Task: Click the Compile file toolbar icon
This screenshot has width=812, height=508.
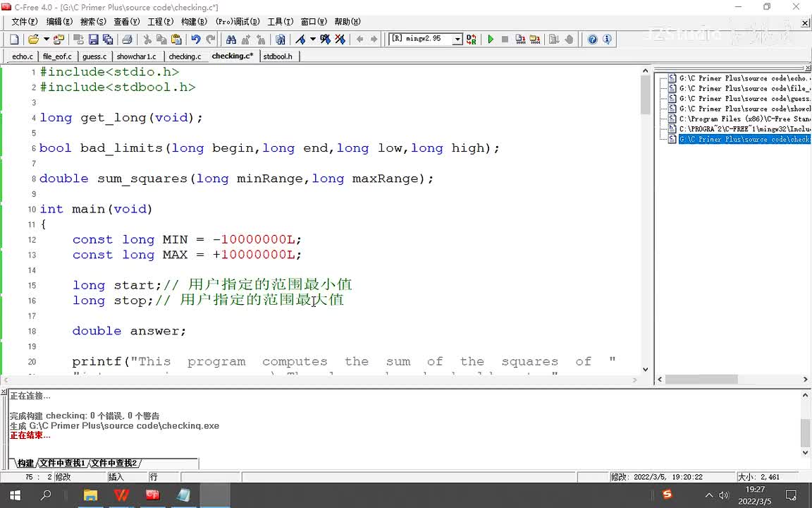Action: tap(520, 40)
